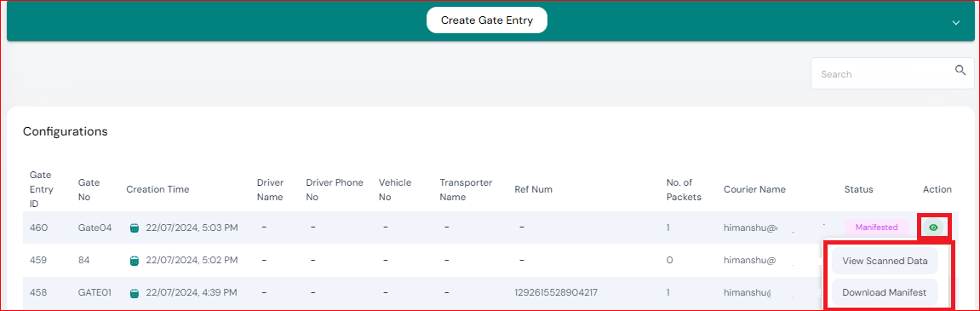
Task: Click the Manifested status badge
Action: (877, 227)
